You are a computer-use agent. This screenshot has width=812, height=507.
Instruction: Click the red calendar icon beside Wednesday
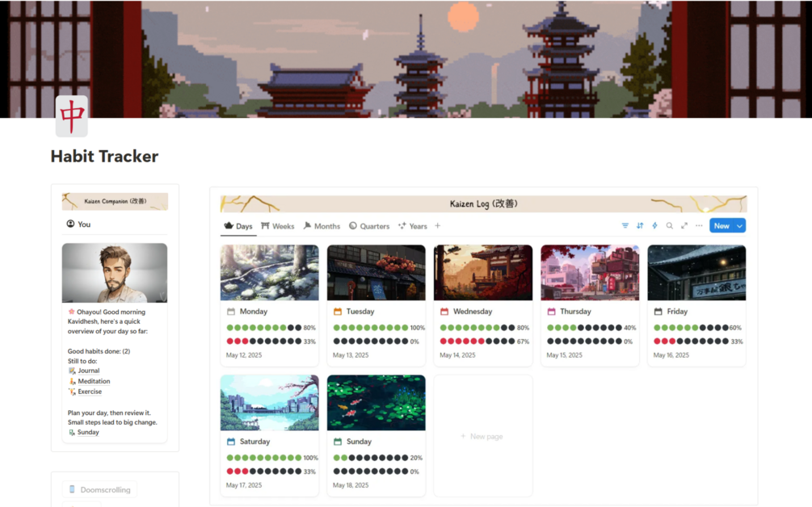point(444,312)
